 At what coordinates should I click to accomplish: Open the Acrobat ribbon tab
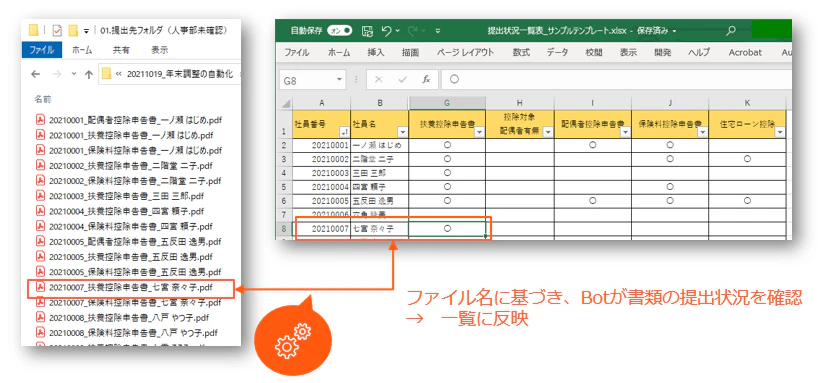745,52
